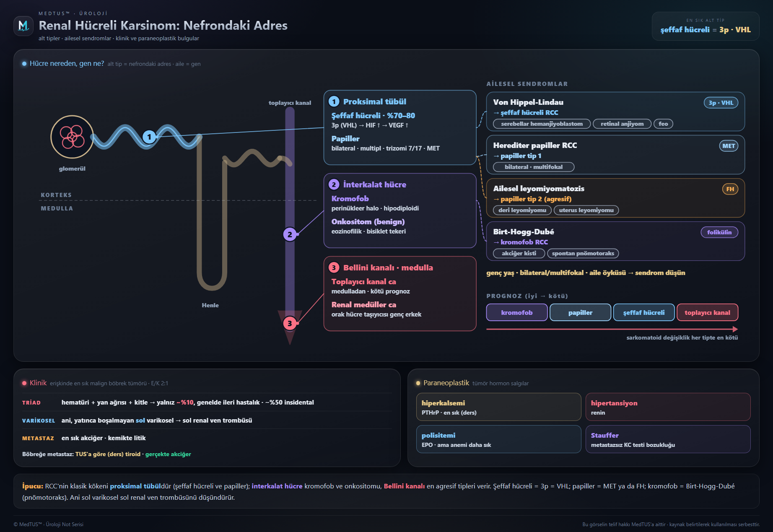Click the folikülin gene tag

coord(719,232)
